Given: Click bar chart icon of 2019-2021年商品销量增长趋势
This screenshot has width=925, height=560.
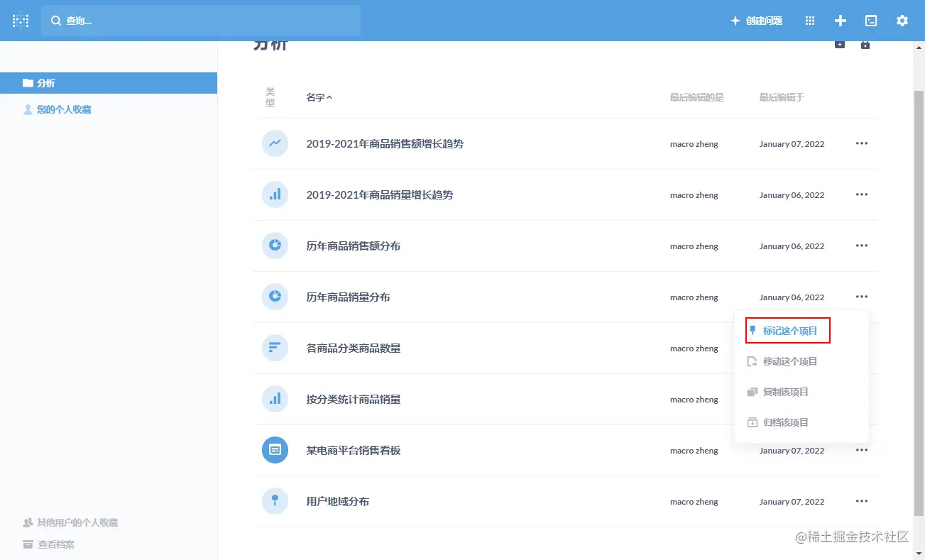Looking at the screenshot, I should point(275,194).
